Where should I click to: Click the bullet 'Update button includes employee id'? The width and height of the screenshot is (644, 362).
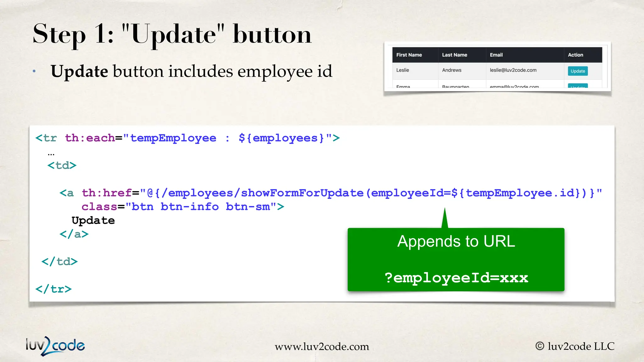[191, 71]
